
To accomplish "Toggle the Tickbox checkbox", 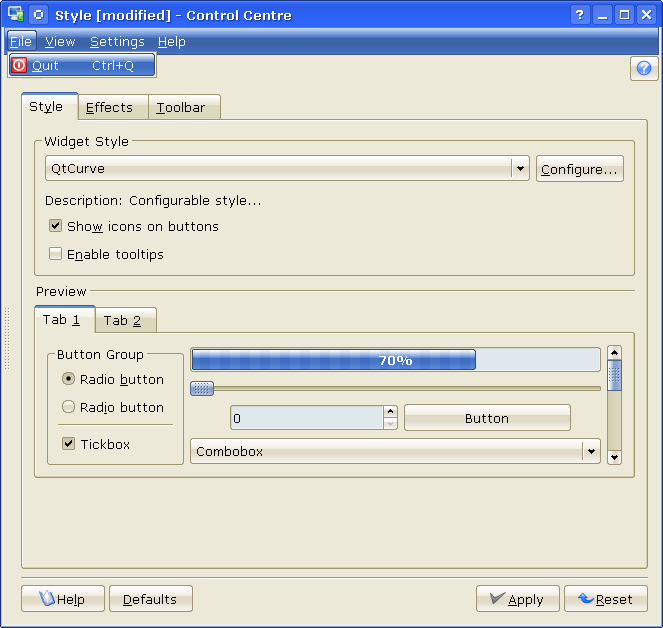I will point(68,443).
